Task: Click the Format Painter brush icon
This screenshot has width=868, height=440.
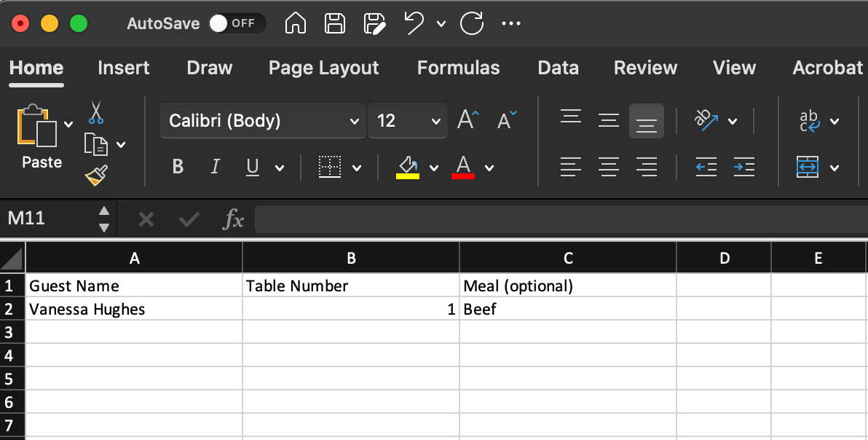Action: pos(96,175)
